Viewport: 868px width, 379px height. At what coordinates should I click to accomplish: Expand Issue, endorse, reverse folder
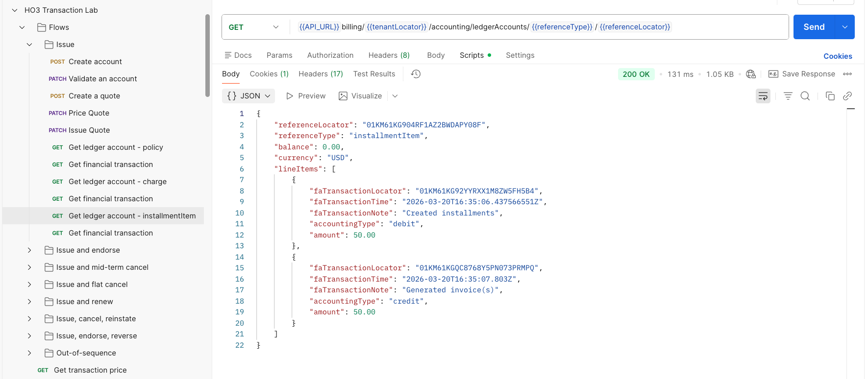pyautogui.click(x=29, y=336)
